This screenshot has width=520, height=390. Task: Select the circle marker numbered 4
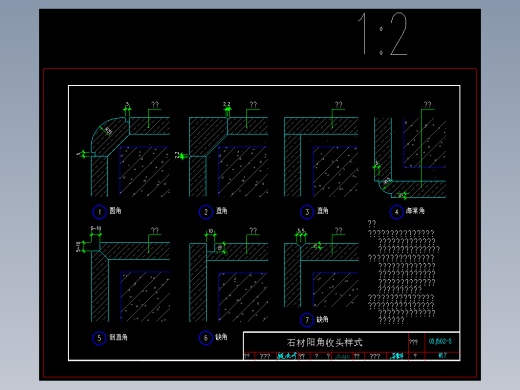397,212
